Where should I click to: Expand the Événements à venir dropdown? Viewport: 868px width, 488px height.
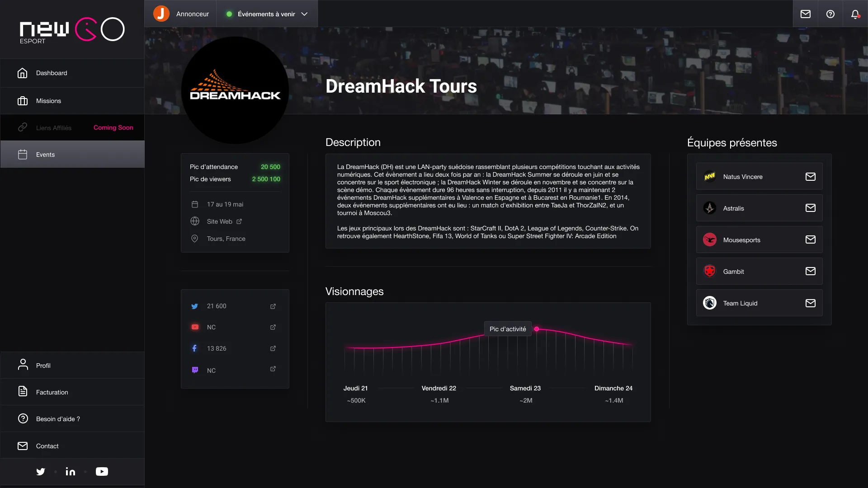(x=267, y=14)
